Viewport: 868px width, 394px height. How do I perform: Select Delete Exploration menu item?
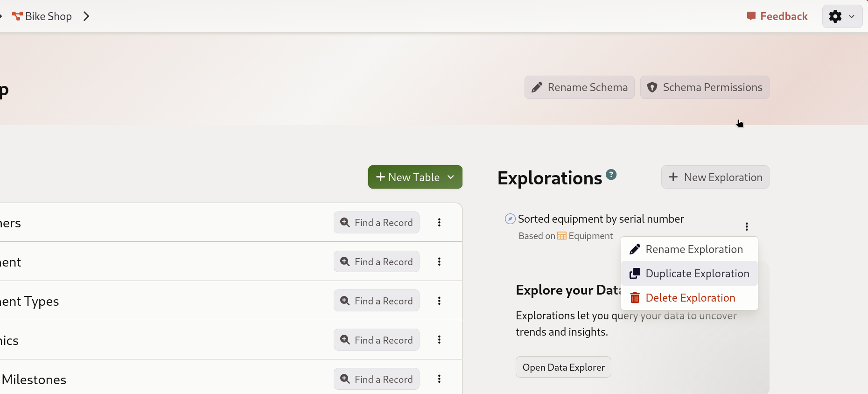pyautogui.click(x=689, y=298)
